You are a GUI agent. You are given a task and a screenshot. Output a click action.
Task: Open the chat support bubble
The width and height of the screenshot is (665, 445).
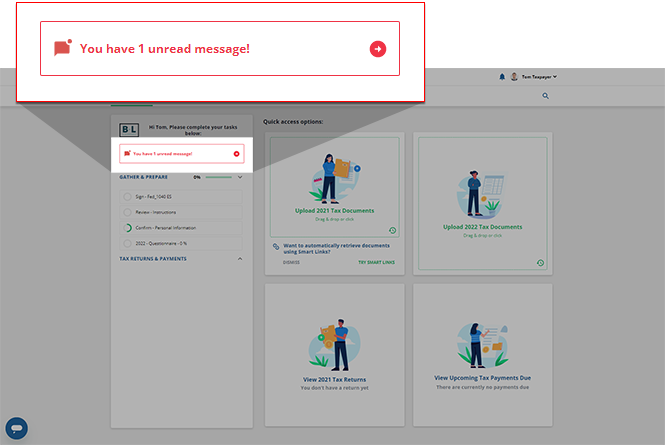(17, 428)
